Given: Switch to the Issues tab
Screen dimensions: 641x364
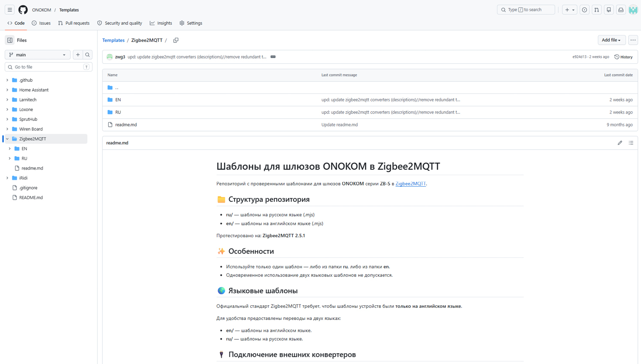Looking at the screenshot, I should coord(41,23).
